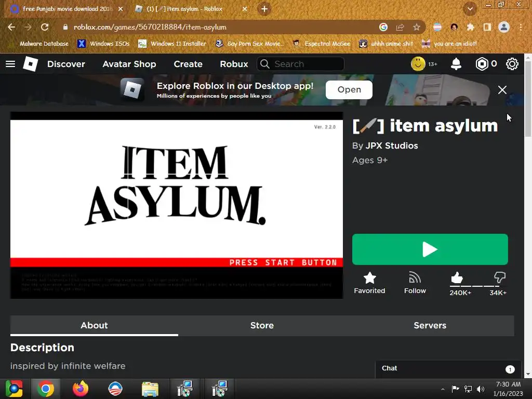Open a new browser tab
The height and width of the screenshot is (399, 532).
(264, 9)
